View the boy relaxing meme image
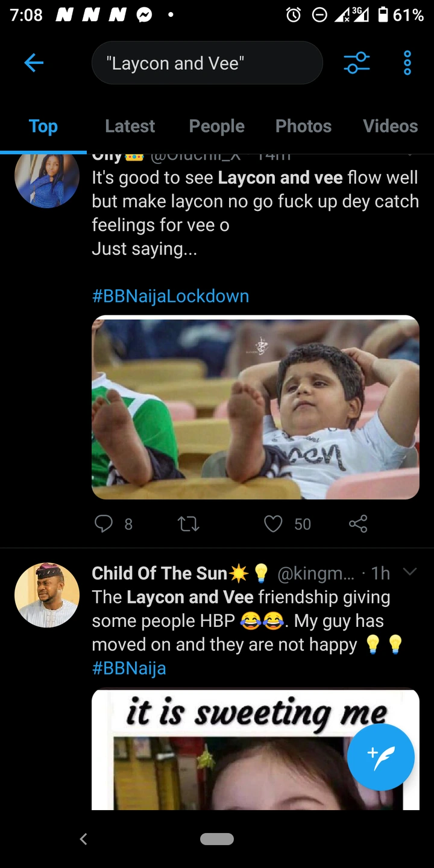The height and width of the screenshot is (868, 434). (256, 407)
